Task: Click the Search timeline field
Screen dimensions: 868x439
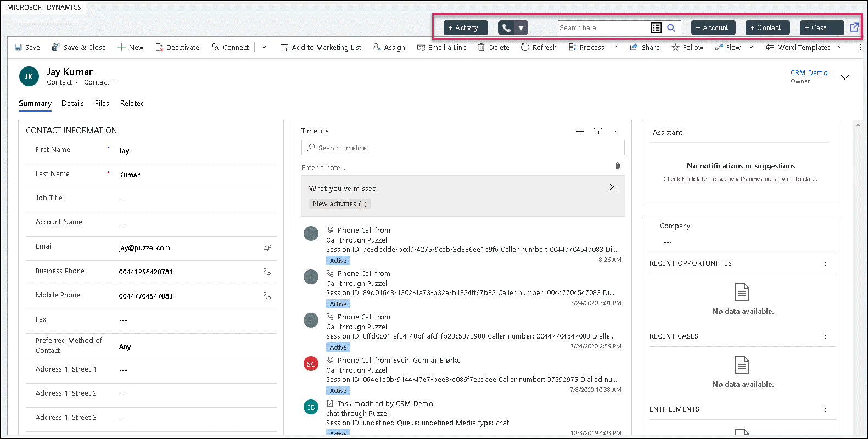Action: (x=463, y=148)
